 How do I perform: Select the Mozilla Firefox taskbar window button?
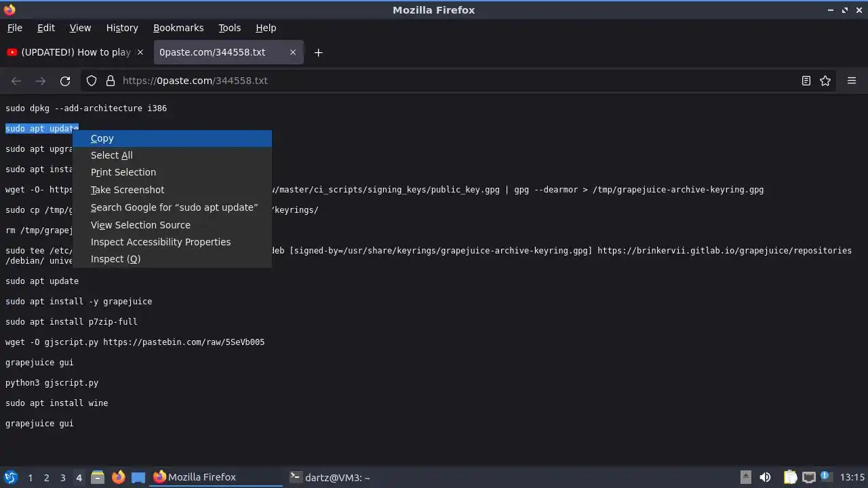pyautogui.click(x=216, y=477)
